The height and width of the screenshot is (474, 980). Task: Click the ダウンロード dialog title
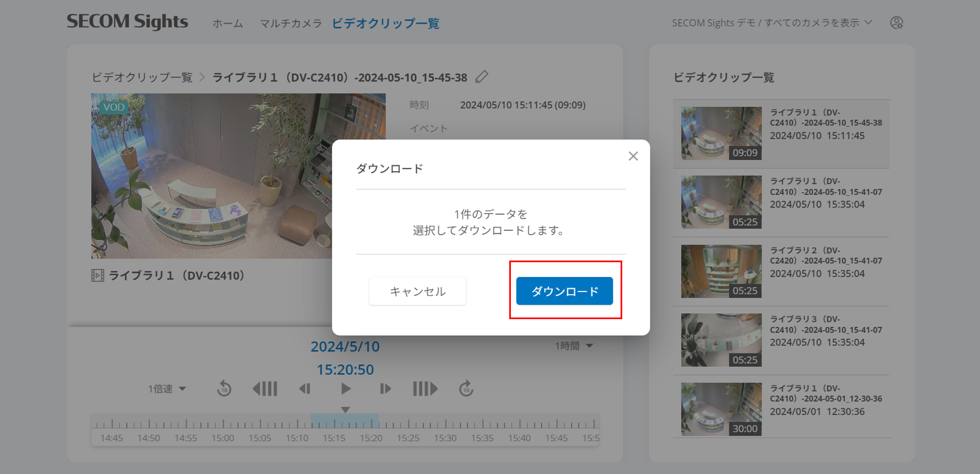[x=390, y=168]
